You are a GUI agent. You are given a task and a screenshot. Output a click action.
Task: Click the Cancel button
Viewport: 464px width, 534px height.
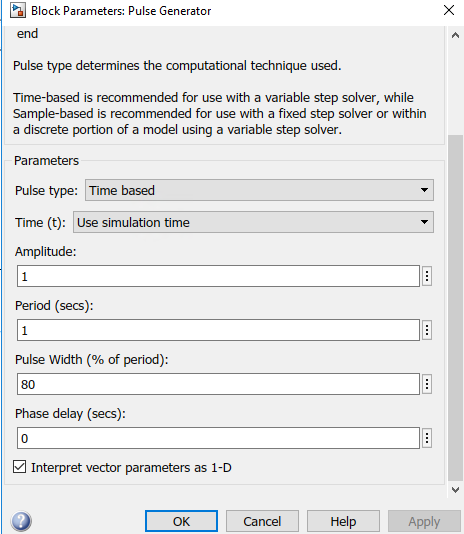(x=262, y=521)
